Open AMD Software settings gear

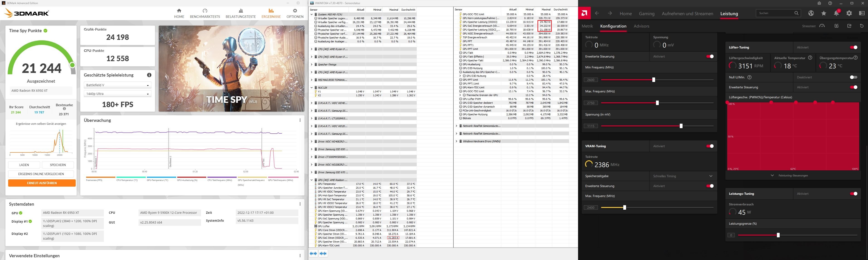tap(849, 13)
